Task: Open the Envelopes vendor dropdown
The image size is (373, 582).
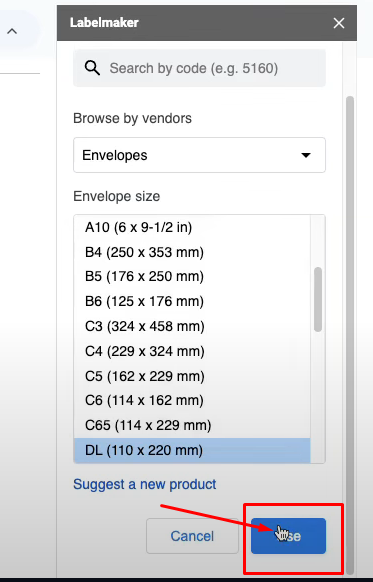Action: (199, 155)
